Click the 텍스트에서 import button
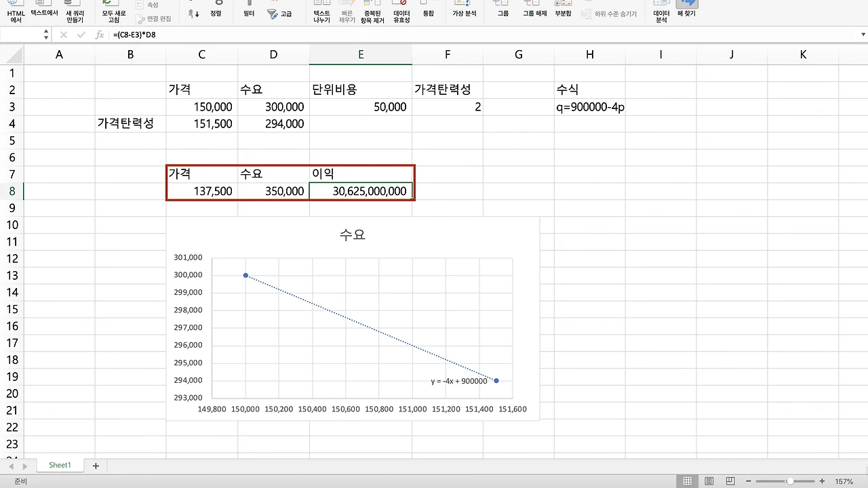Image resolution: width=868 pixels, height=488 pixels. tap(45, 9)
